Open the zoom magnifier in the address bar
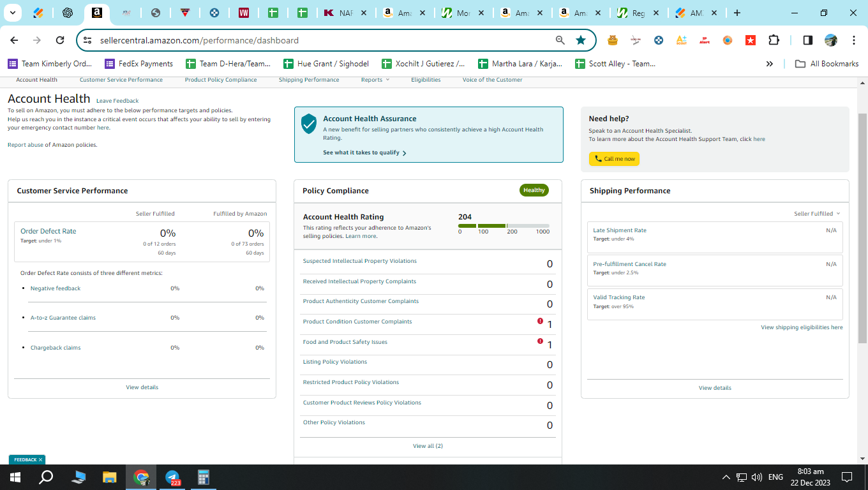 [x=560, y=40]
